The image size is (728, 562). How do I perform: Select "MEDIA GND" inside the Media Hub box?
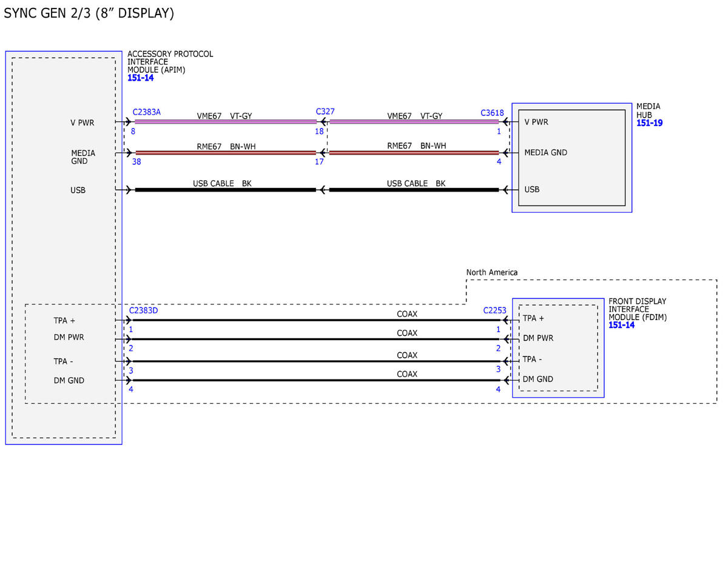546,152
